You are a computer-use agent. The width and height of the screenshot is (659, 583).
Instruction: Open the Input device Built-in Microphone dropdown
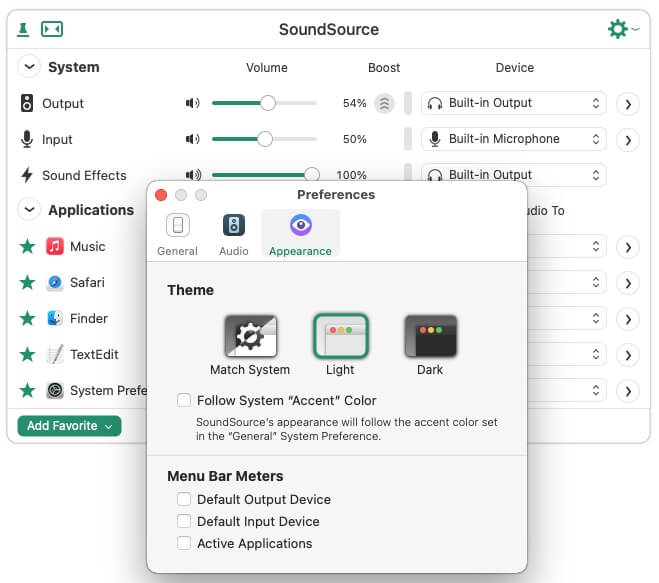(514, 139)
